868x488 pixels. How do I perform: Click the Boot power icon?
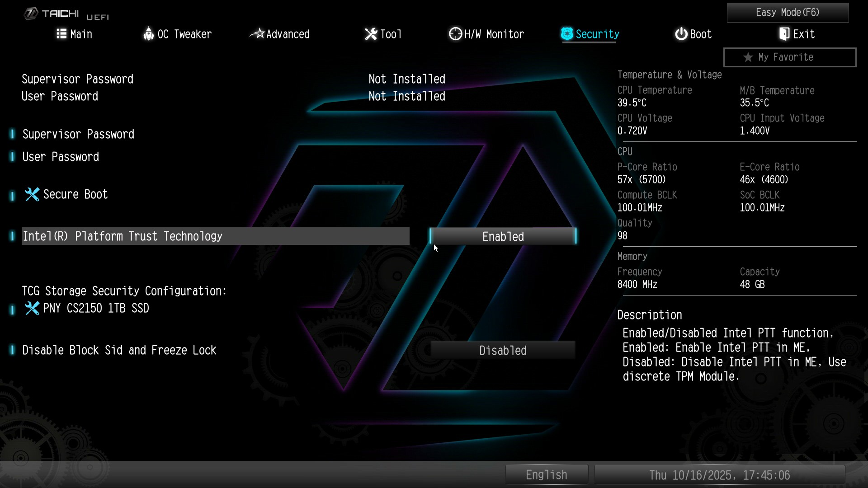point(681,34)
